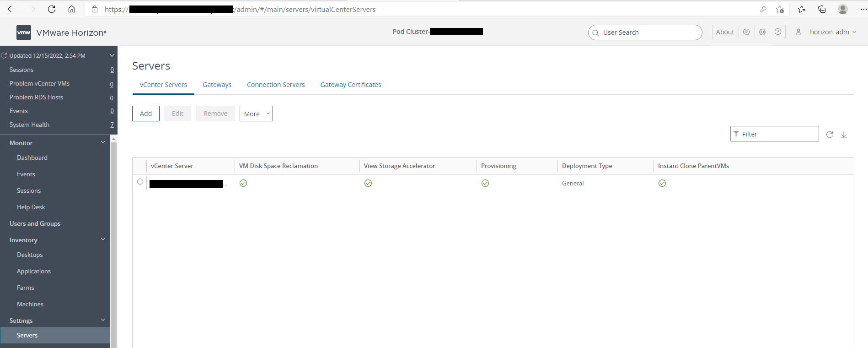Image resolution: width=868 pixels, height=348 pixels.
Task: Click the System Health count 7
Action: click(112, 125)
